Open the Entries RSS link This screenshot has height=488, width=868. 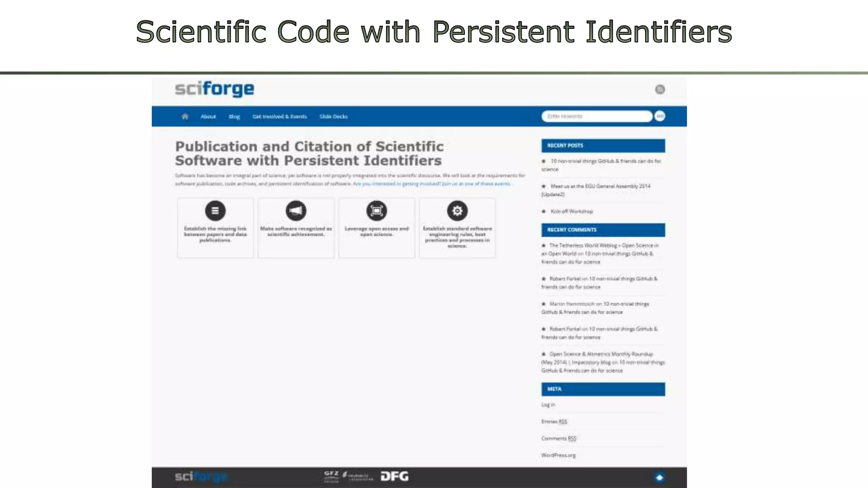554,421
